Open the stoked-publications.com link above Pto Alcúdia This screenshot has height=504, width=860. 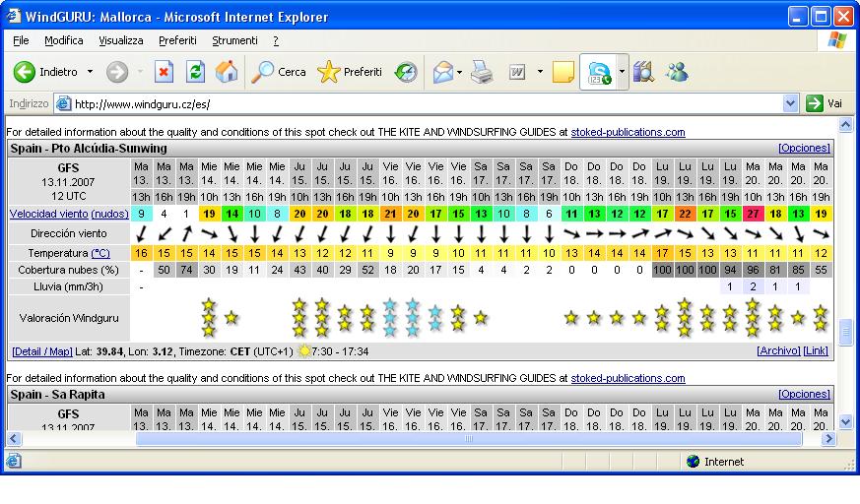[628, 132]
